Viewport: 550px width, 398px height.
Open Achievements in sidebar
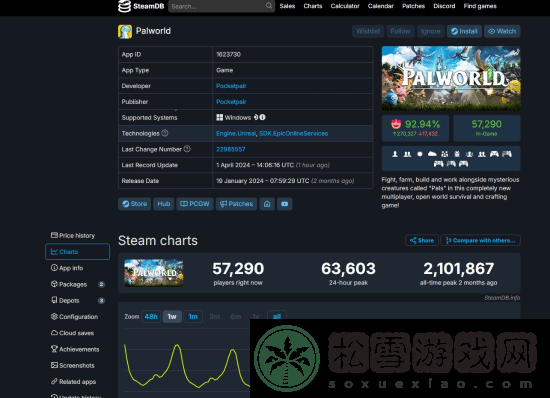tap(75, 349)
